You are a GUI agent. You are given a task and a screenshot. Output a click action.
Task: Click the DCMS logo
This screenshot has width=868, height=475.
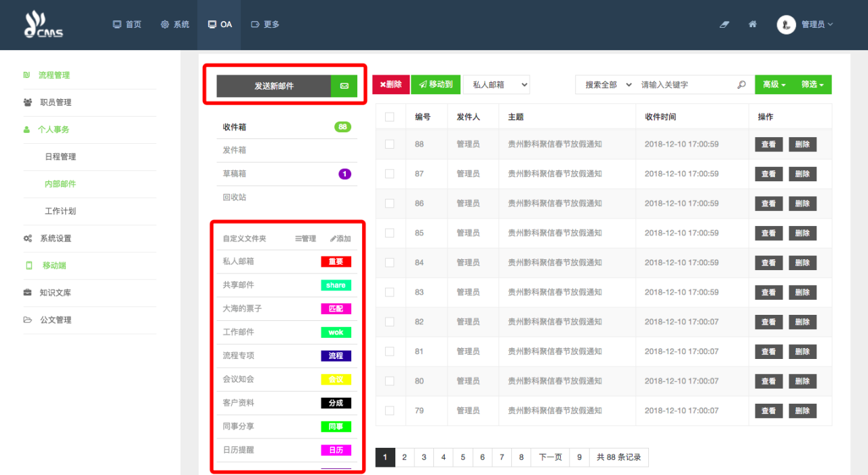click(43, 24)
